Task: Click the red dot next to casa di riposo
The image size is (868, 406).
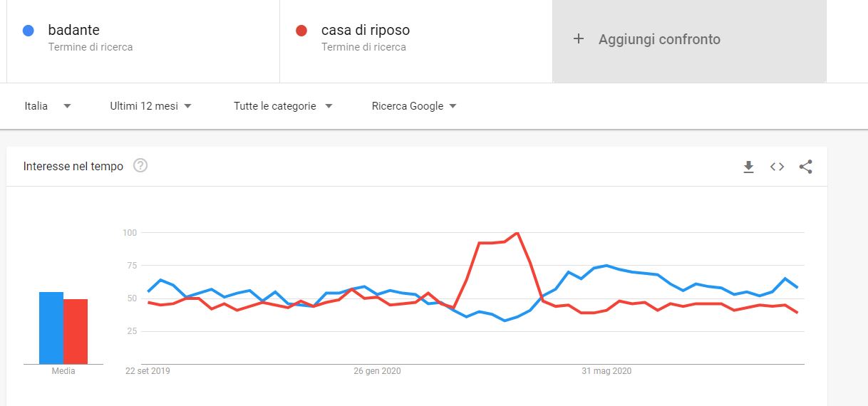Action: tap(301, 31)
